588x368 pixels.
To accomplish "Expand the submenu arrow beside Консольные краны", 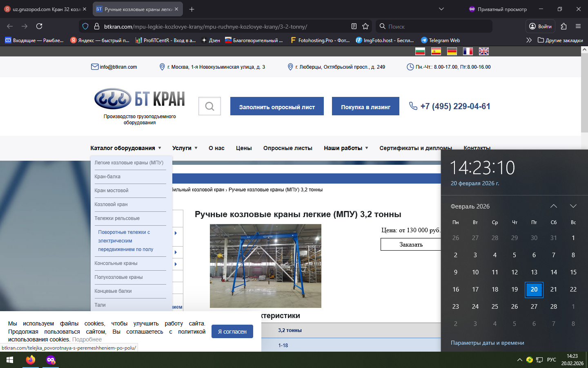I will click(176, 264).
